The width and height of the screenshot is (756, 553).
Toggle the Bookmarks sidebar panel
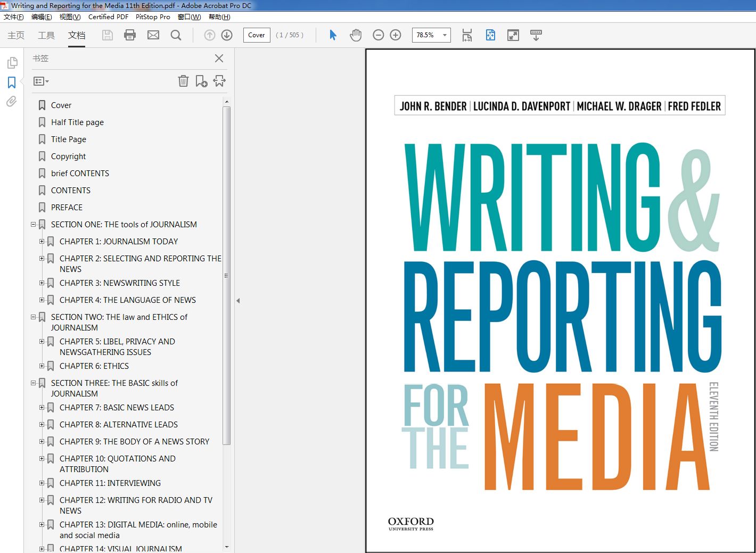tap(12, 82)
